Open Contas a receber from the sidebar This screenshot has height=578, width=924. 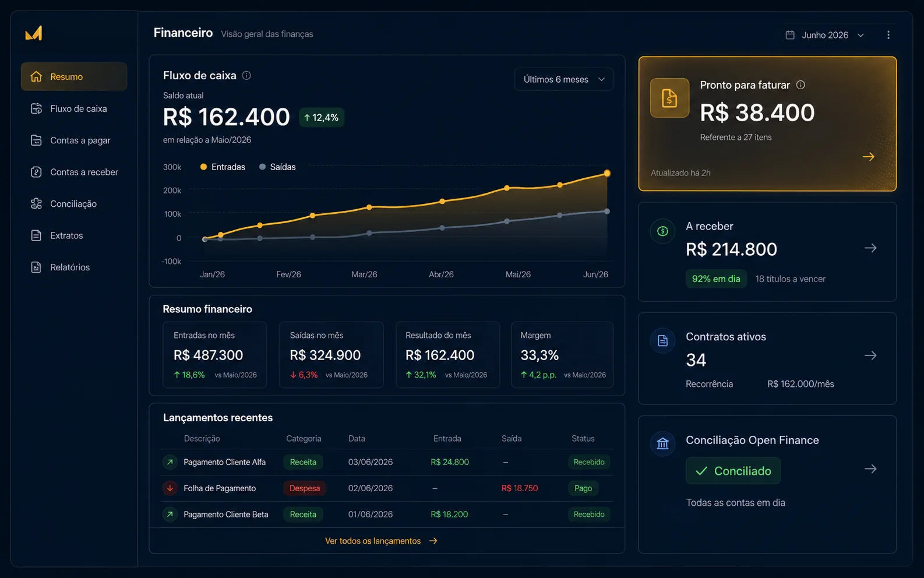(74, 172)
